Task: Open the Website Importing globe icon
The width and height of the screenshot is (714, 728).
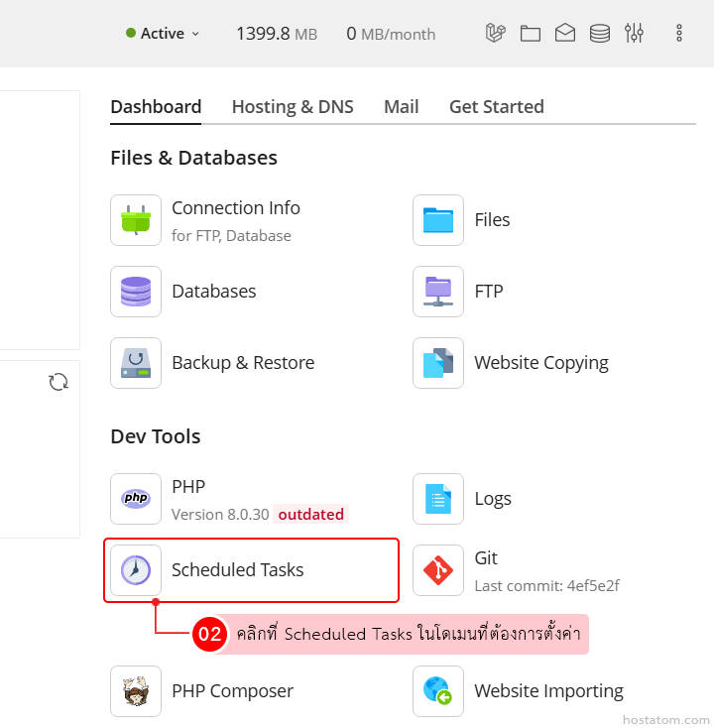Action: click(438, 691)
